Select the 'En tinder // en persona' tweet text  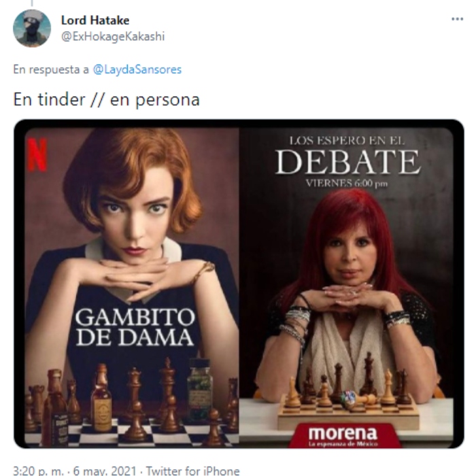[107, 100]
